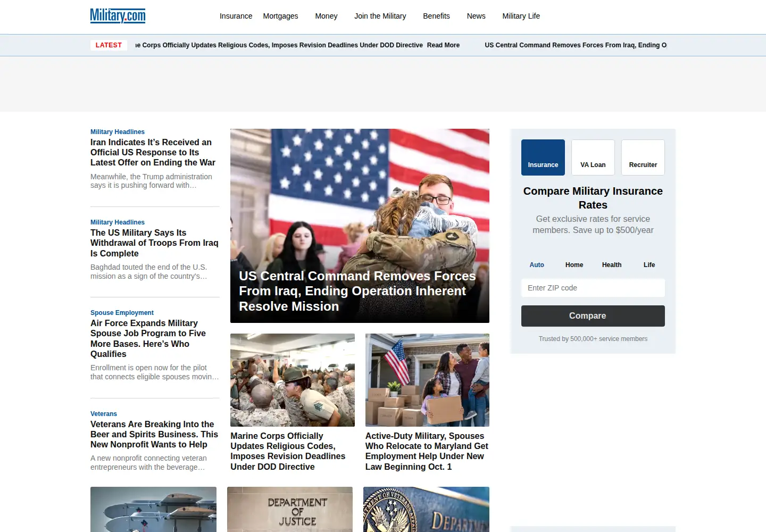Select the Recruiter widget tab

(x=643, y=157)
